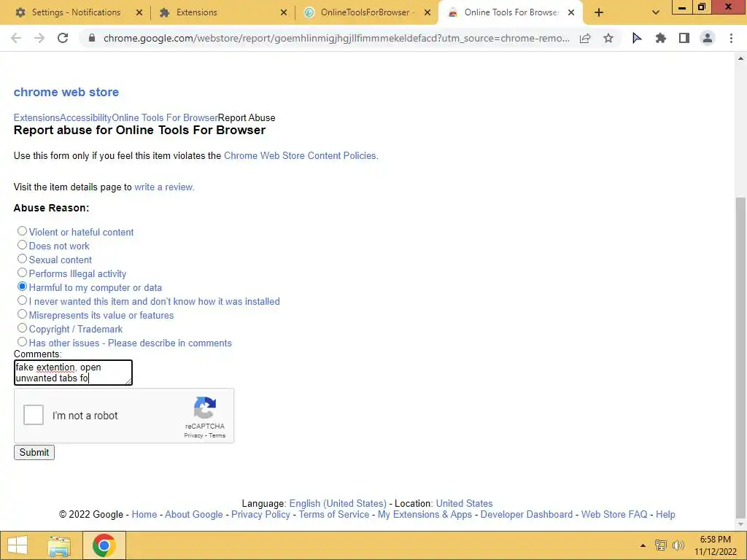The image size is (747, 560).
Task: Follow the write a review link
Action: 164,187
